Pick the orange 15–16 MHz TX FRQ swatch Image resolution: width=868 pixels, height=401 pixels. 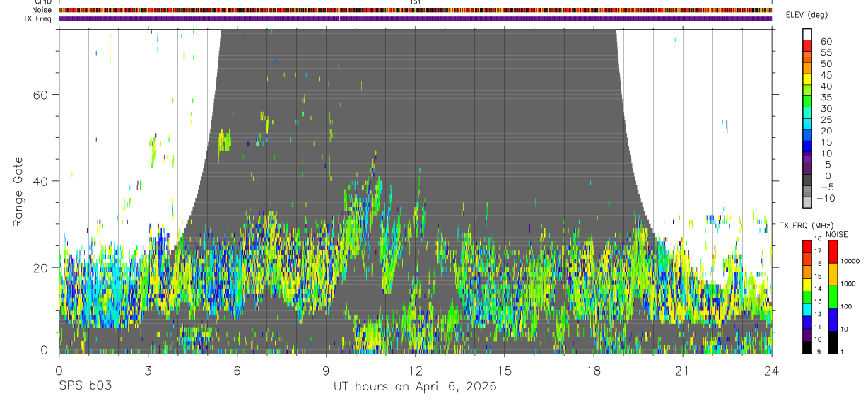(x=807, y=272)
